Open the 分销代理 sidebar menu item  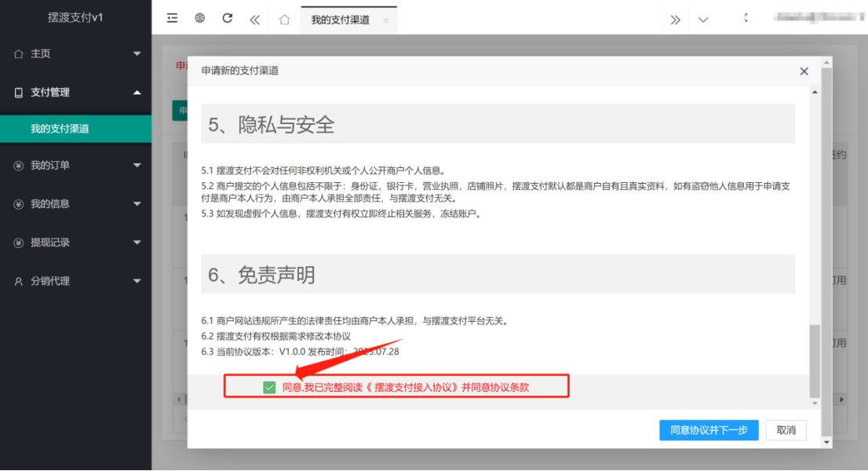tap(76, 281)
